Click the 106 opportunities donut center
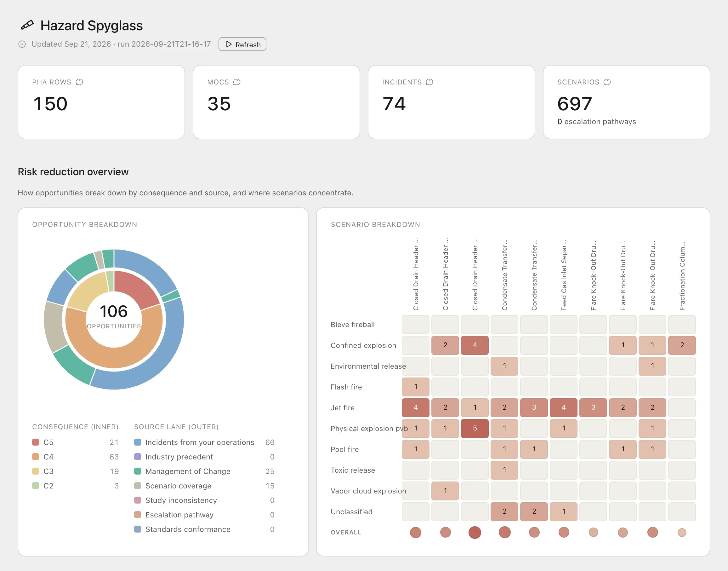Viewport: 728px width, 571px height. 114,316
